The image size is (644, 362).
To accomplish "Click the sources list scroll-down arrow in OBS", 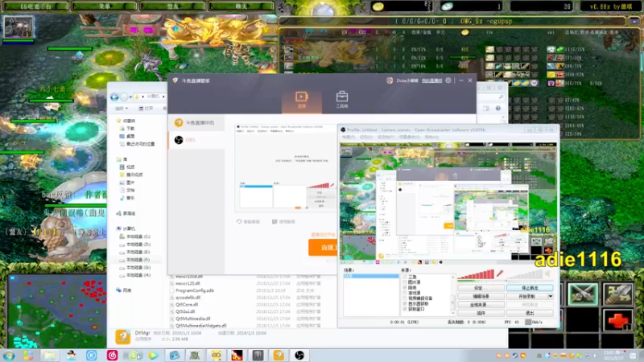I will pyautogui.click(x=453, y=313).
